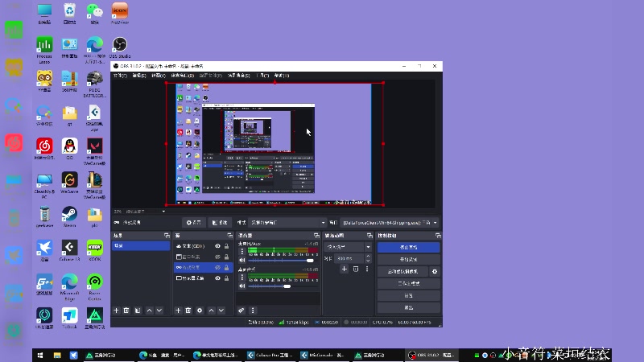Move selected source down in Sources list
The height and width of the screenshot is (362, 644).
(x=221, y=311)
